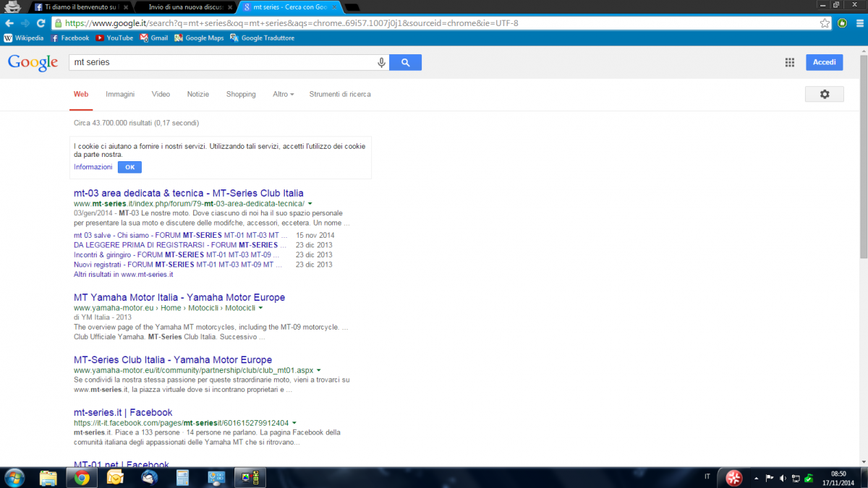Switch to Shopping results
Screen dimensions: 868x488
click(x=241, y=95)
